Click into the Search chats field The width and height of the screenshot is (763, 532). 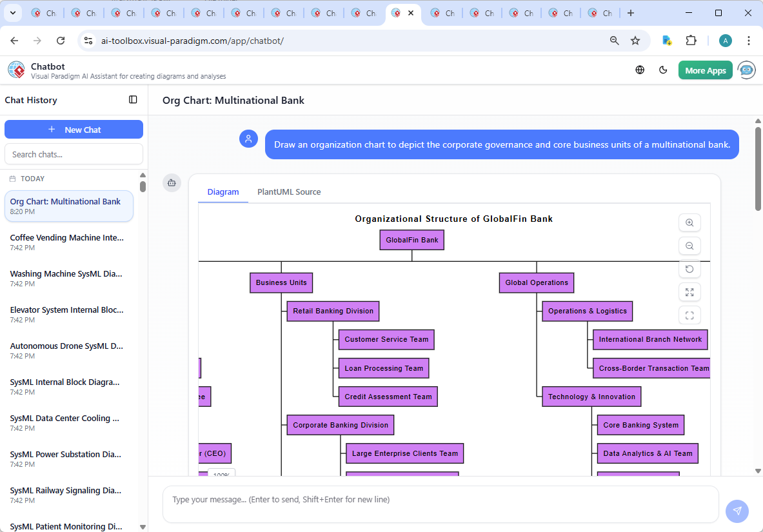tap(74, 153)
